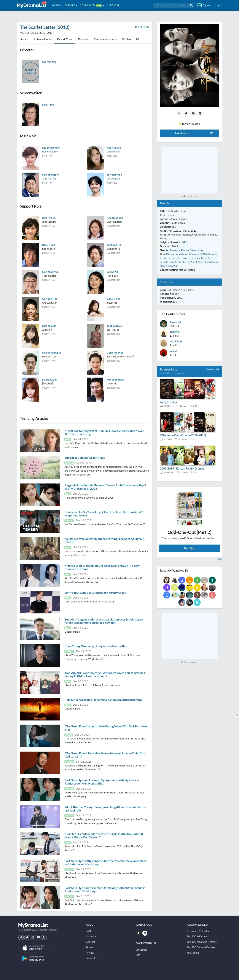Click the Sign up link
239x980 pixels.
click(x=207, y=5)
